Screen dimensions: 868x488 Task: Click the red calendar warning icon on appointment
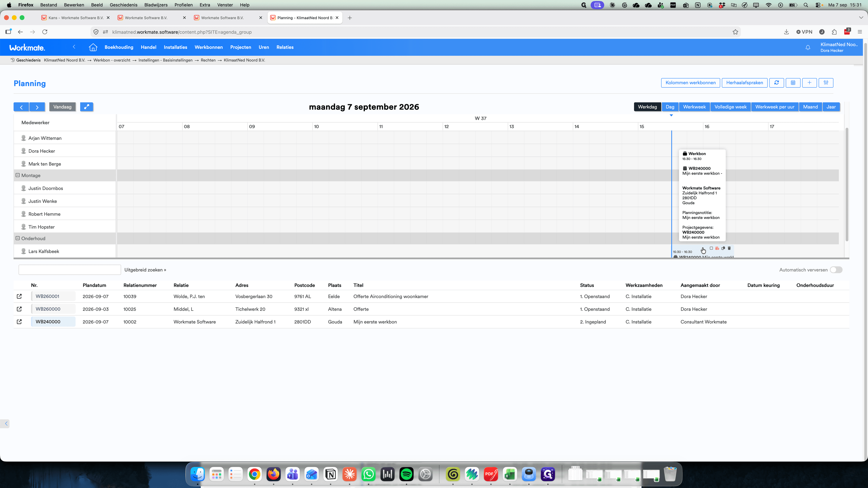717,248
